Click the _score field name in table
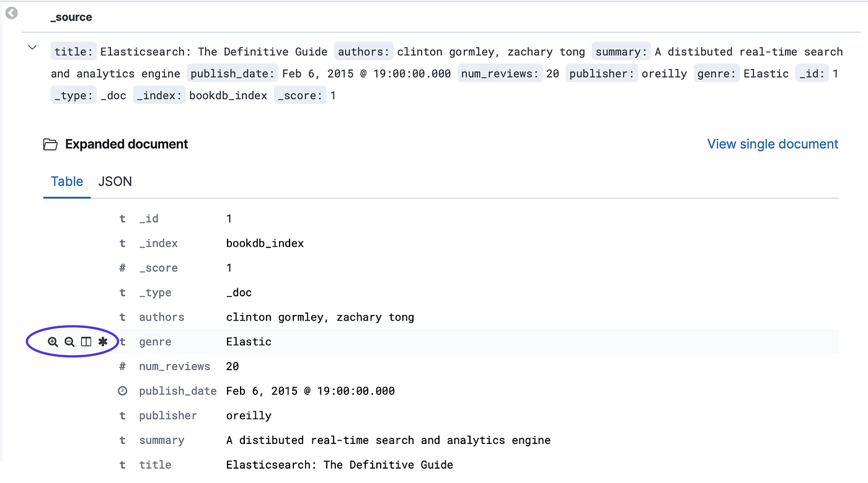This screenshot has width=868, height=483. pyautogui.click(x=159, y=268)
